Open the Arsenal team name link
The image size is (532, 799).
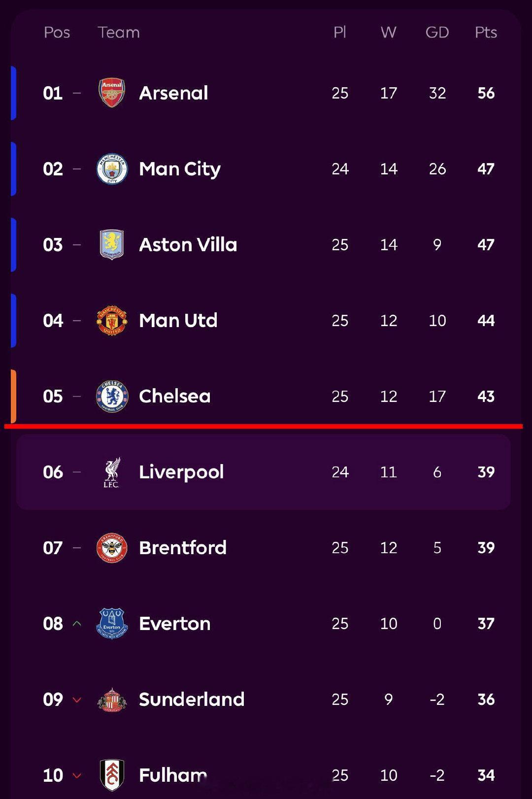click(x=173, y=93)
